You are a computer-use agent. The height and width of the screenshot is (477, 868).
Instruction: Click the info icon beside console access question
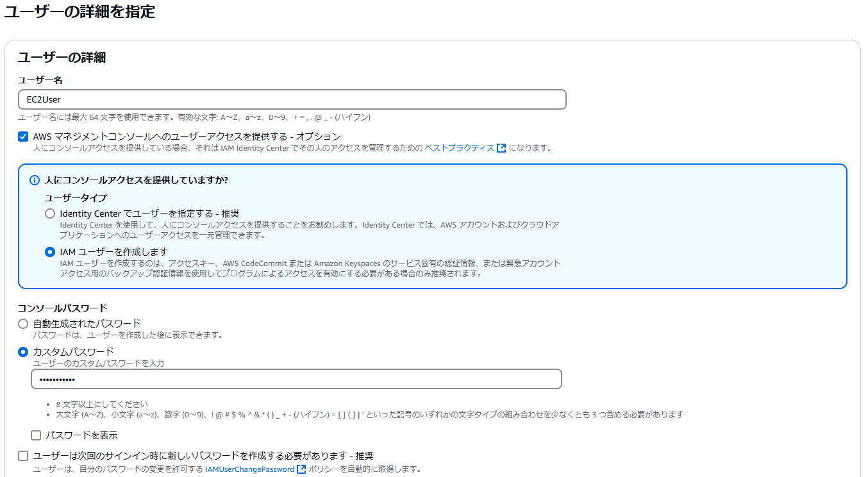35,180
